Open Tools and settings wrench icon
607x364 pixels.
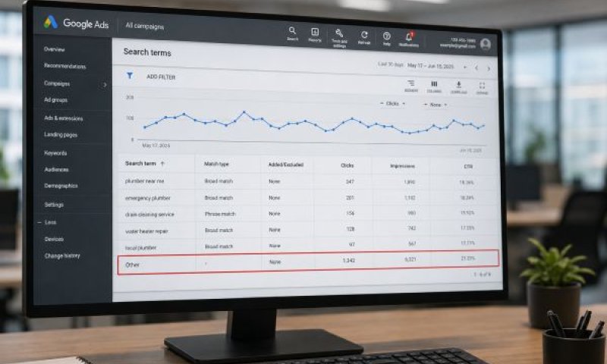pyautogui.click(x=339, y=33)
